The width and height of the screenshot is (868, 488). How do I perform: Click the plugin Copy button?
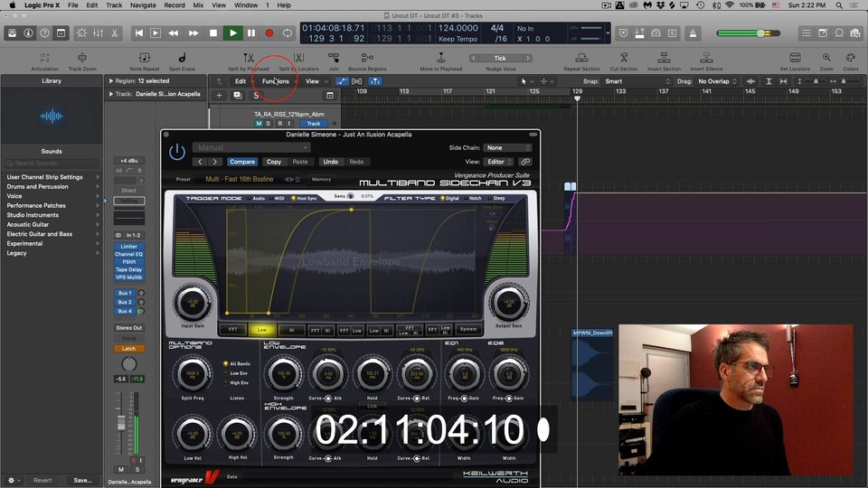click(273, 162)
